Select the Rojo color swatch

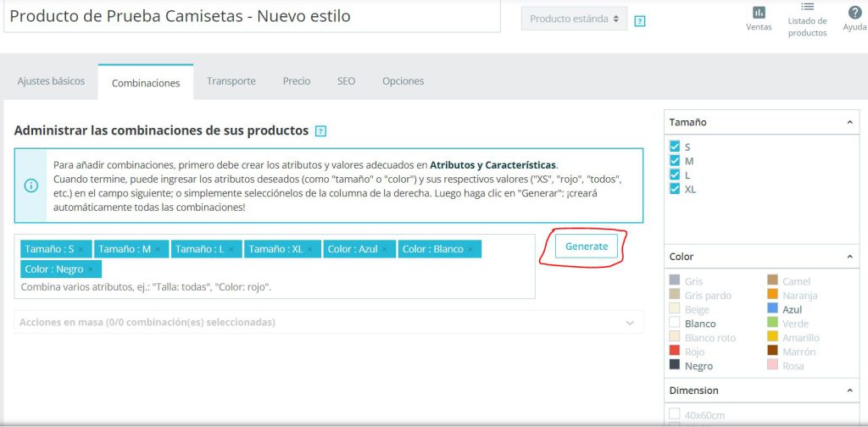pos(674,352)
